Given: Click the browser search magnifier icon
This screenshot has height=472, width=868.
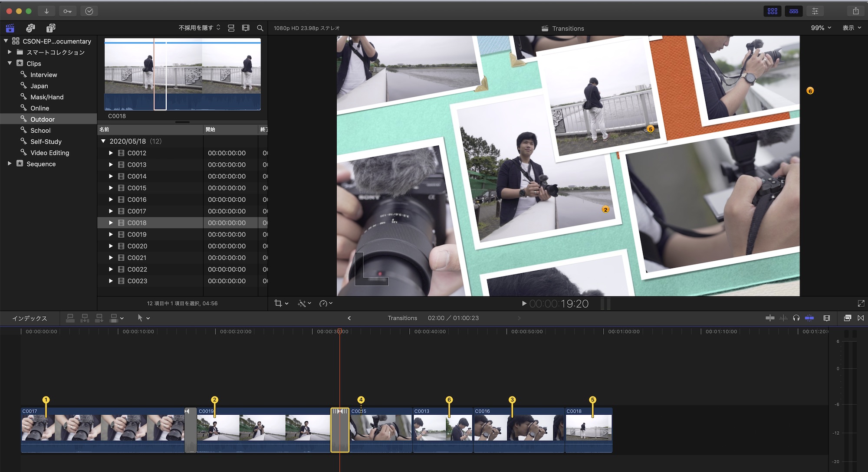Looking at the screenshot, I should coord(260,28).
